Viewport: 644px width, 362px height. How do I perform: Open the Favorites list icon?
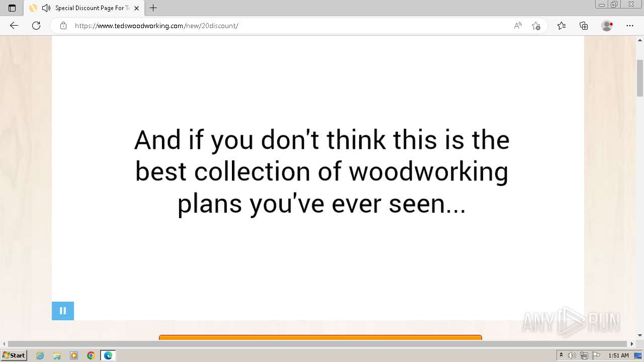click(x=561, y=26)
